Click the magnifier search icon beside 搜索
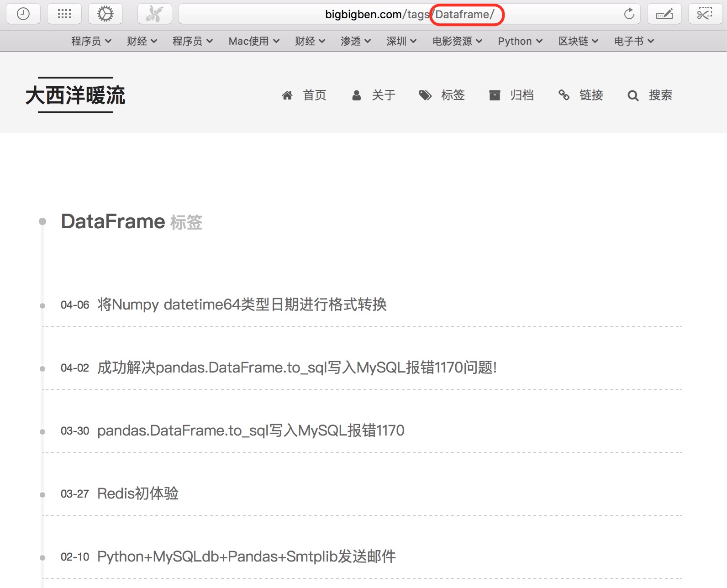727x588 pixels. click(x=633, y=95)
